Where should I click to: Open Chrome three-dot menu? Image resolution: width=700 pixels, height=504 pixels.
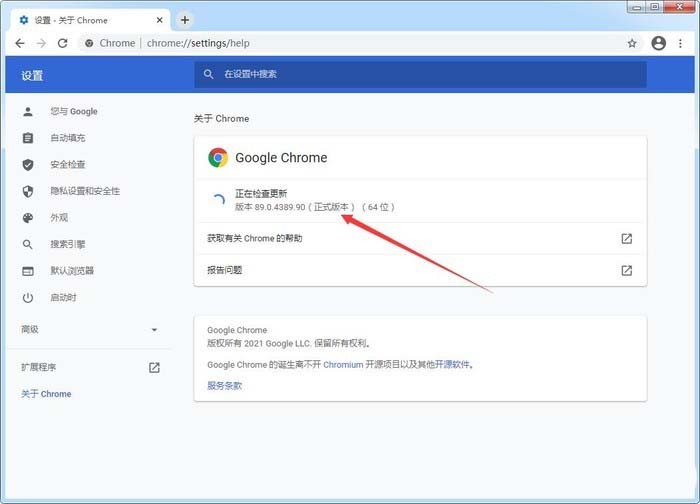[681, 43]
